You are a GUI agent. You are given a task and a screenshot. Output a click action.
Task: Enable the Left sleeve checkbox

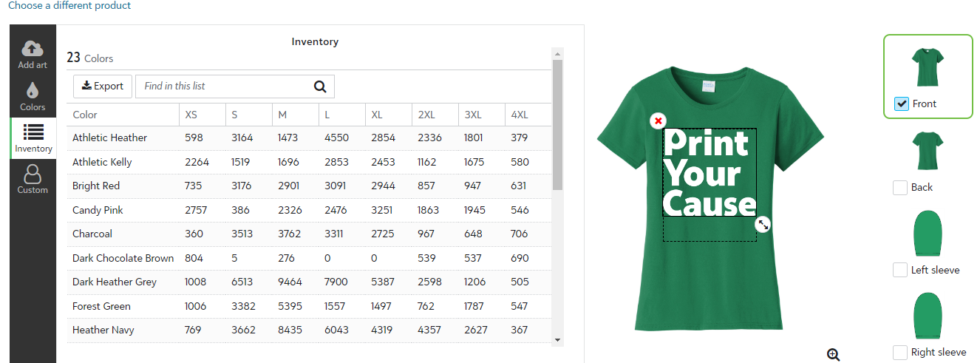pos(900,271)
